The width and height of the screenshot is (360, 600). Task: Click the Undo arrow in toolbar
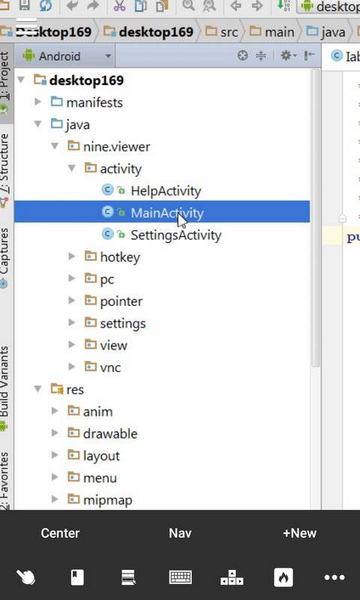(73, 6)
